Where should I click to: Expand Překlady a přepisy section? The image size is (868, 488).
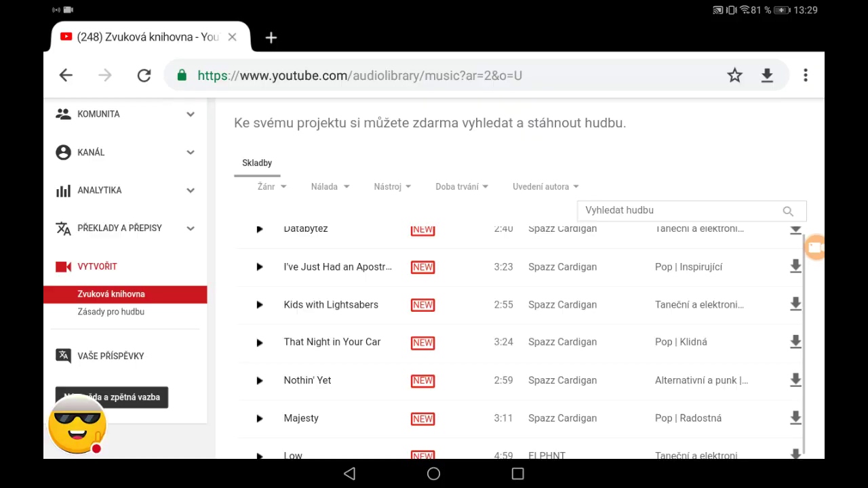click(191, 228)
